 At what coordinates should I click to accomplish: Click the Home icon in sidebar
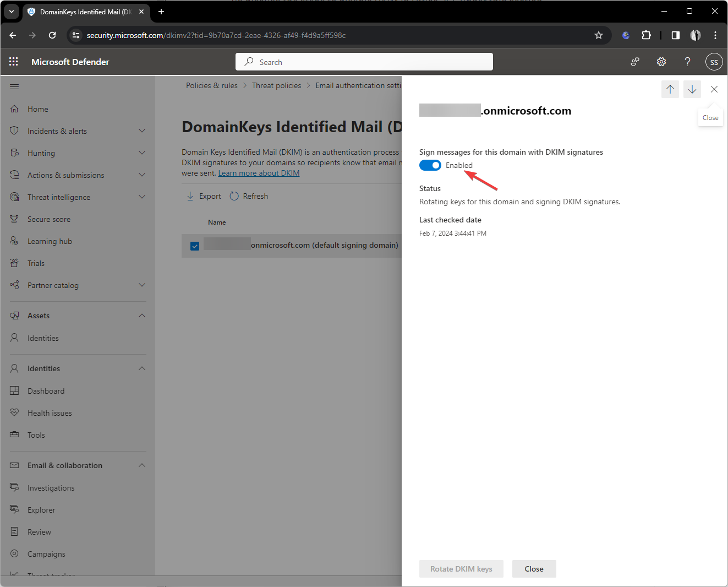(x=15, y=109)
